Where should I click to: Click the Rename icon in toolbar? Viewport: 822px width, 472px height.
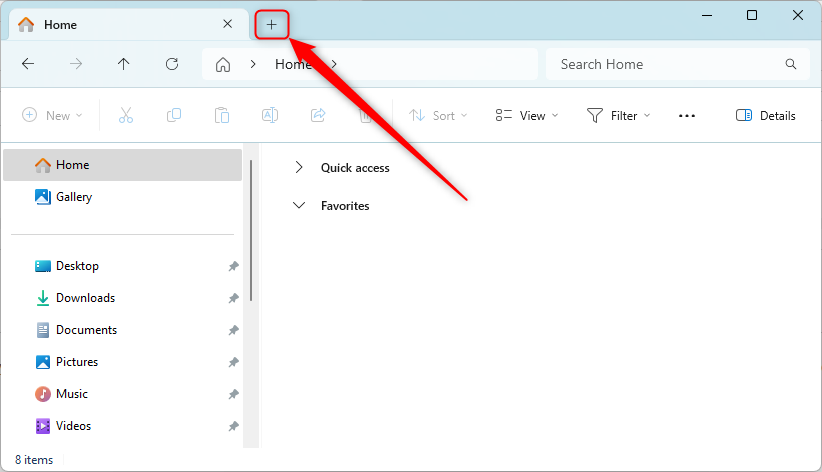pos(270,115)
